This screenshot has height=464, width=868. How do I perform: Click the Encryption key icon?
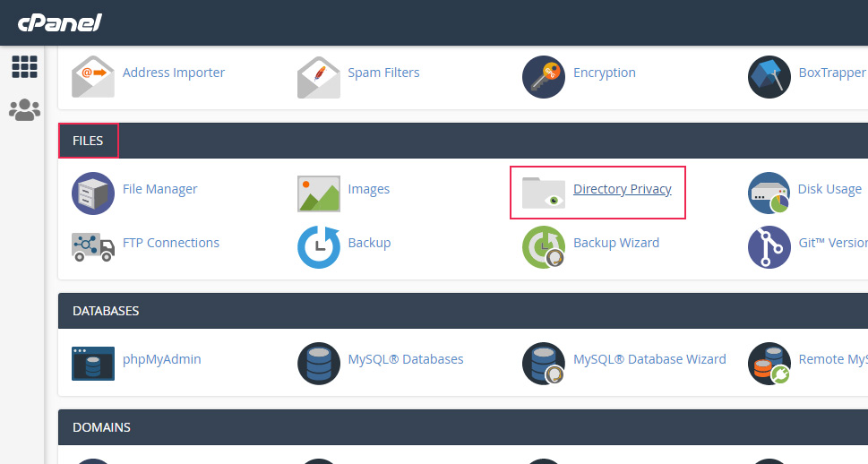[x=544, y=77]
